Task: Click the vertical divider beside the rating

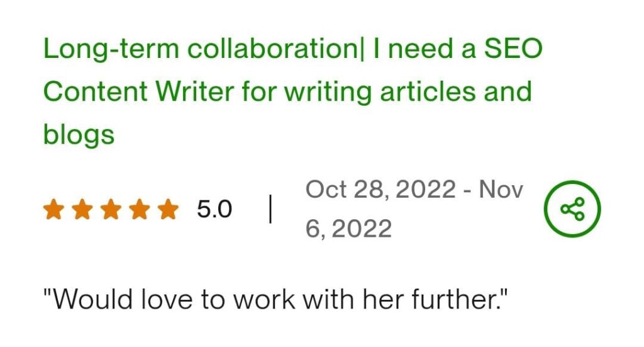Action: (x=270, y=210)
